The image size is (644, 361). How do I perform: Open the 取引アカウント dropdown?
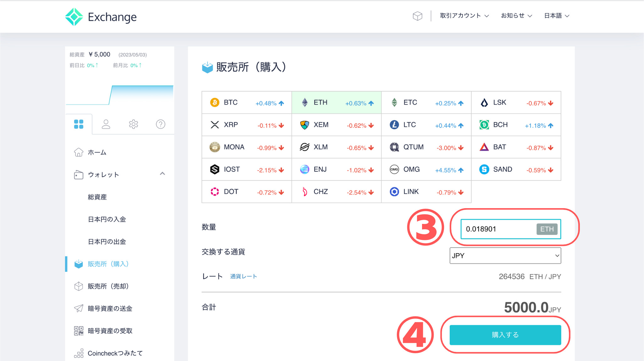(464, 16)
